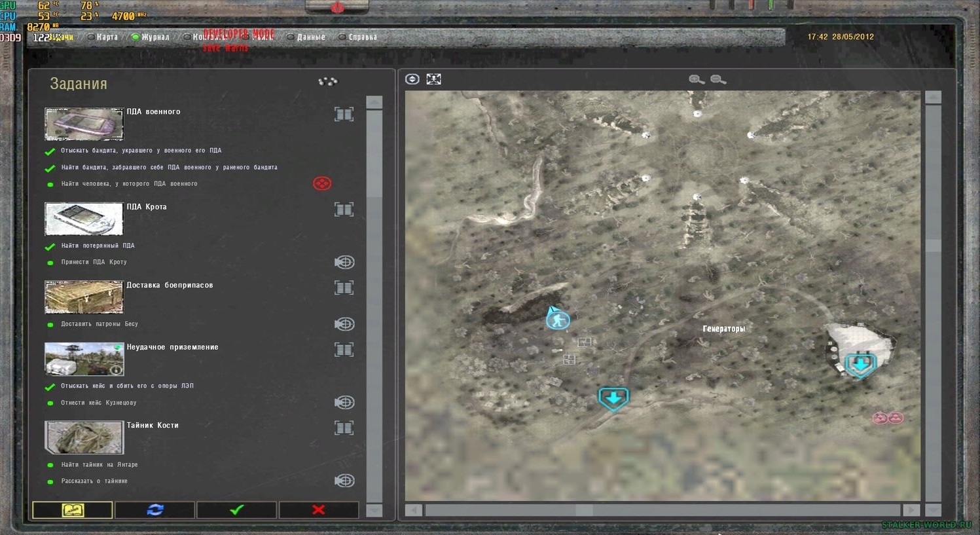The width and height of the screenshot is (980, 535).
Task: Show active tasks with yellow button
Action: click(73, 509)
